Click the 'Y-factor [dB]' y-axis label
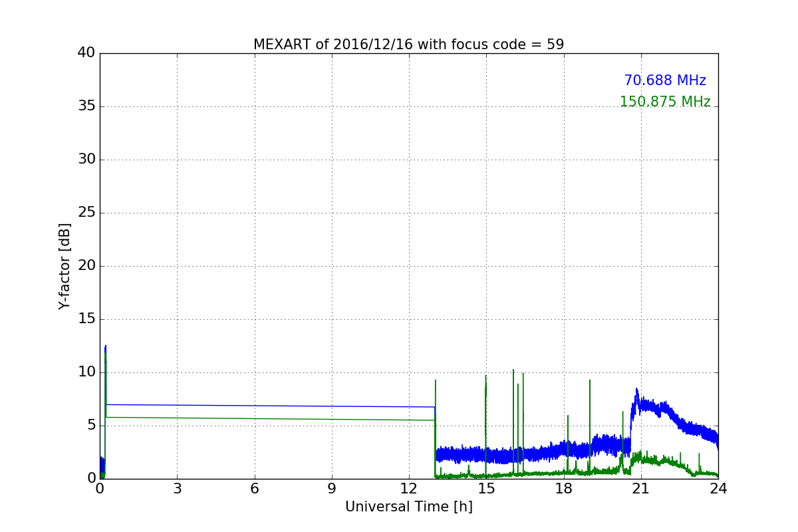This screenshot has width=798, height=532. click(x=65, y=266)
